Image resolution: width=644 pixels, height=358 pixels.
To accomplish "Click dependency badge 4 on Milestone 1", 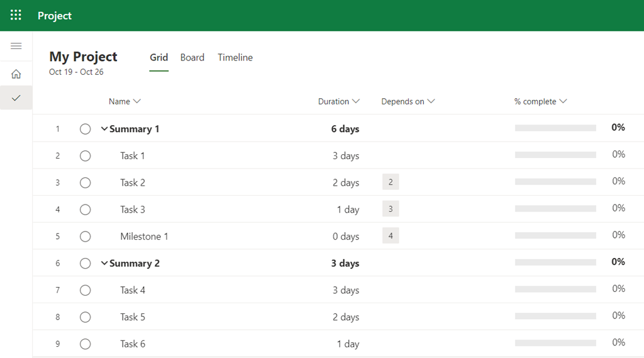I will coord(391,236).
